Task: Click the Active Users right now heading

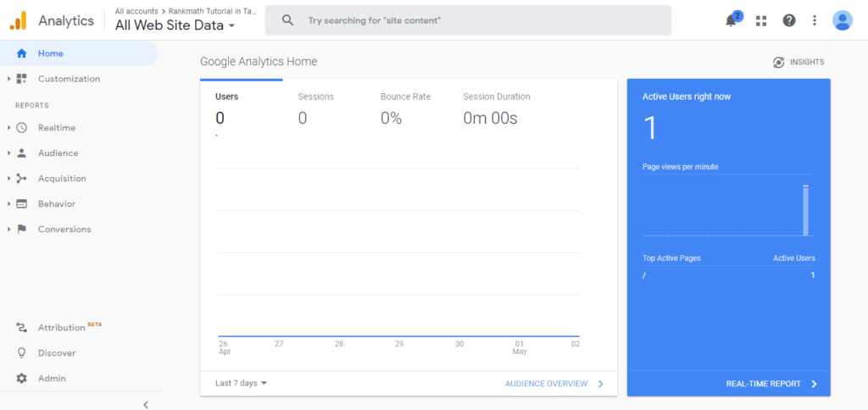Action: 687,97
